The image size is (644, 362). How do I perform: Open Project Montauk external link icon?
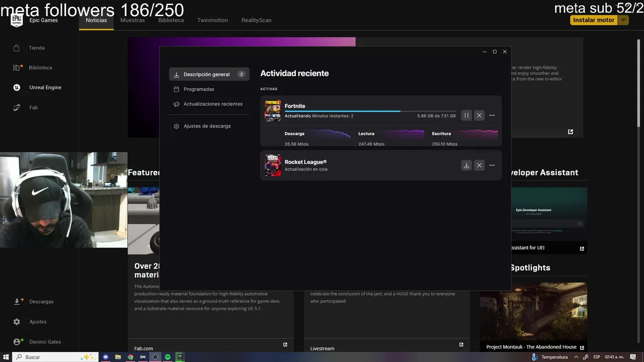(582, 347)
